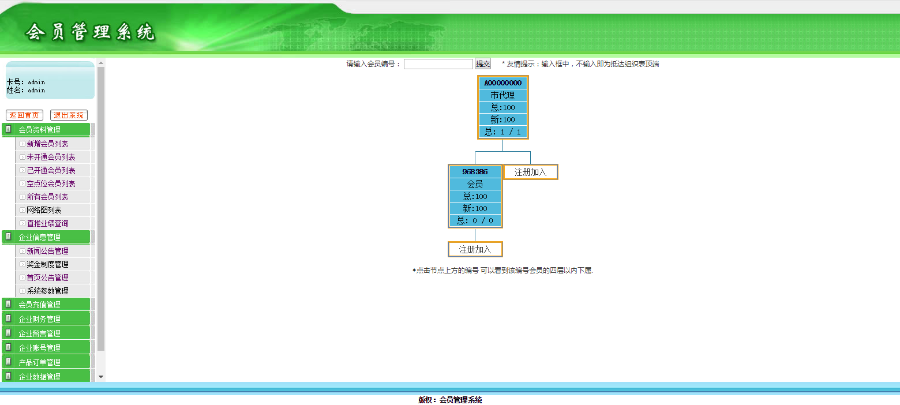
Task: Click the bullet icon before 空点位会员列表
Action: [x=22, y=184]
